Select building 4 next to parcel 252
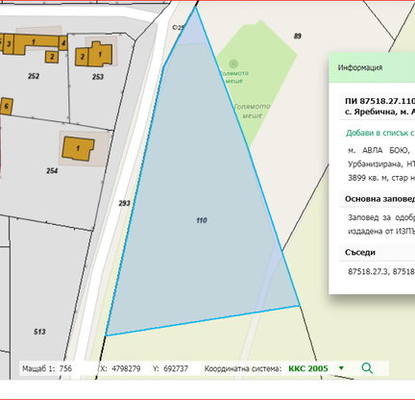The image size is (415, 400). pyautogui.click(x=63, y=43)
